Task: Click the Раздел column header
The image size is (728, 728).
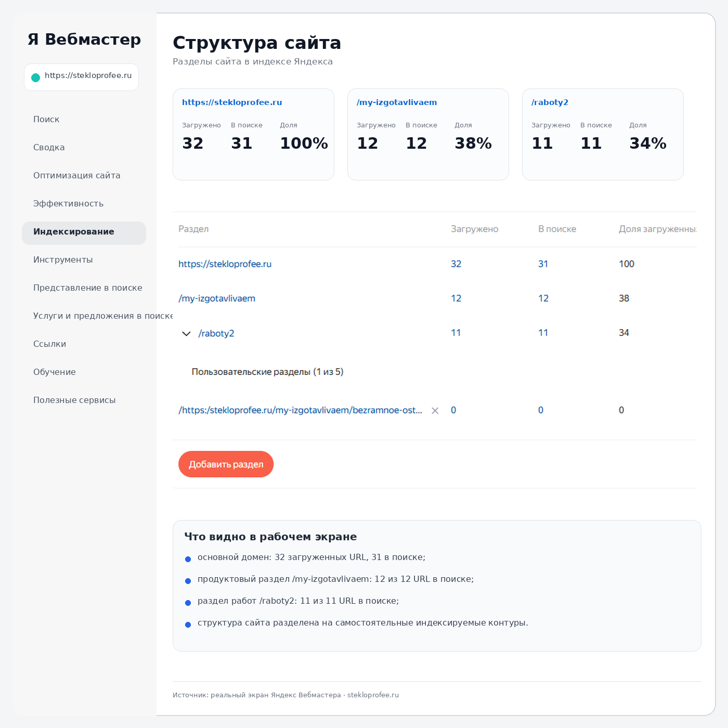Action: click(x=193, y=229)
